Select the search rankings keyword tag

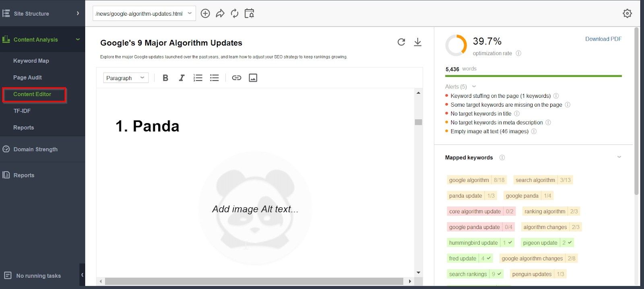point(475,274)
